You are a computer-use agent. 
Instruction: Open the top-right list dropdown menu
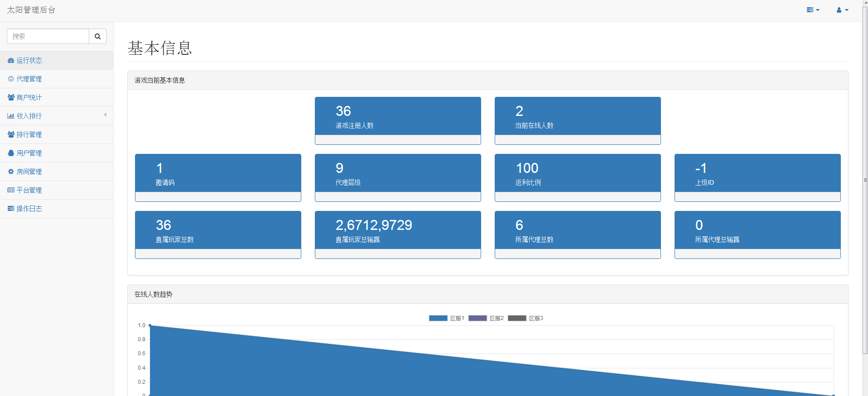(813, 10)
